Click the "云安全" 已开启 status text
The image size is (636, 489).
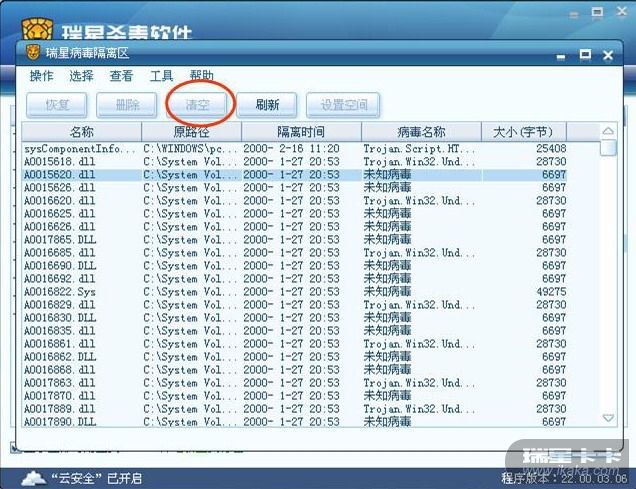point(97,478)
